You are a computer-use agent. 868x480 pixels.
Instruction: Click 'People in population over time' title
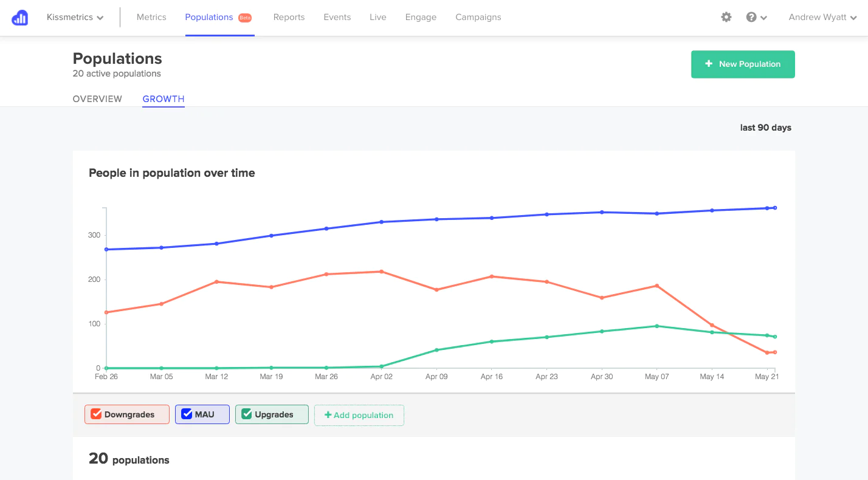172,173
